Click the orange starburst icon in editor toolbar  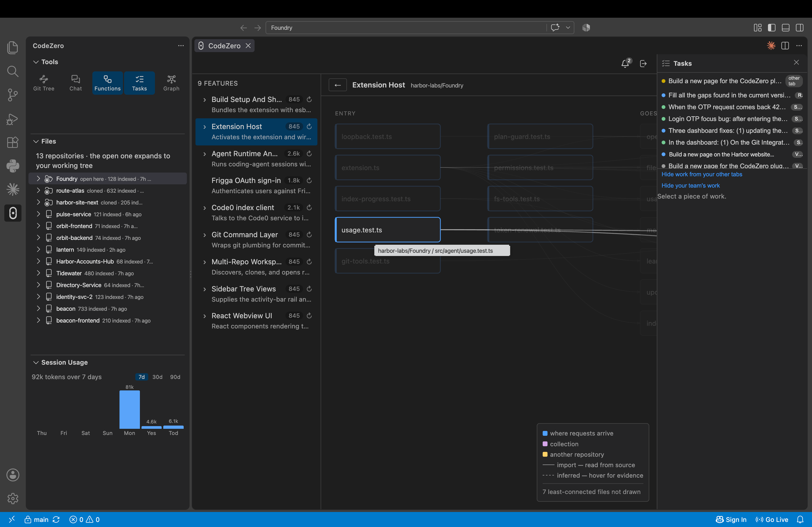771,46
